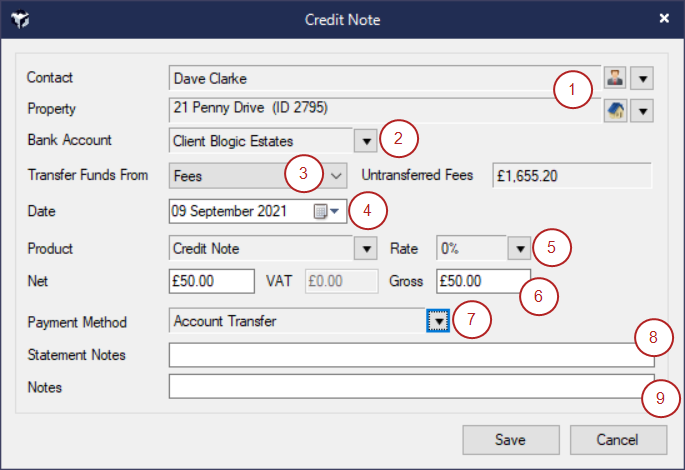Viewport: 685px width, 470px height.
Task: Click the property house icon button
Action: click(616, 110)
